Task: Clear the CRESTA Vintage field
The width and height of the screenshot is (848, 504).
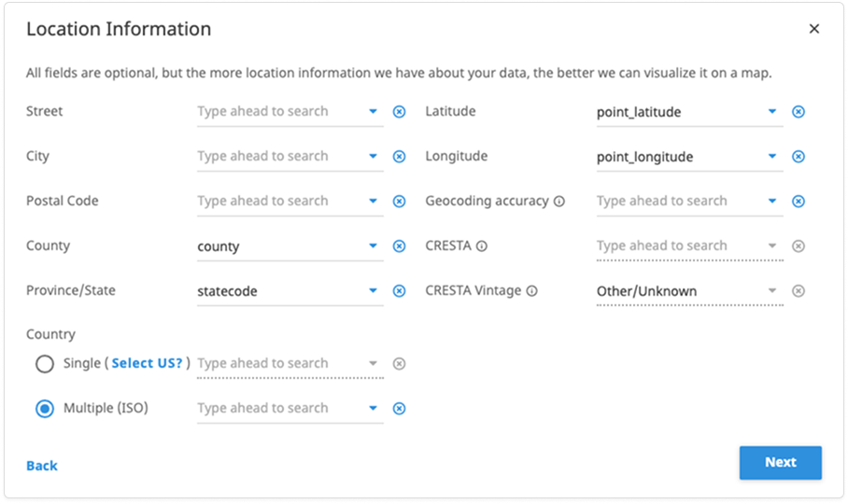Action: (x=799, y=290)
